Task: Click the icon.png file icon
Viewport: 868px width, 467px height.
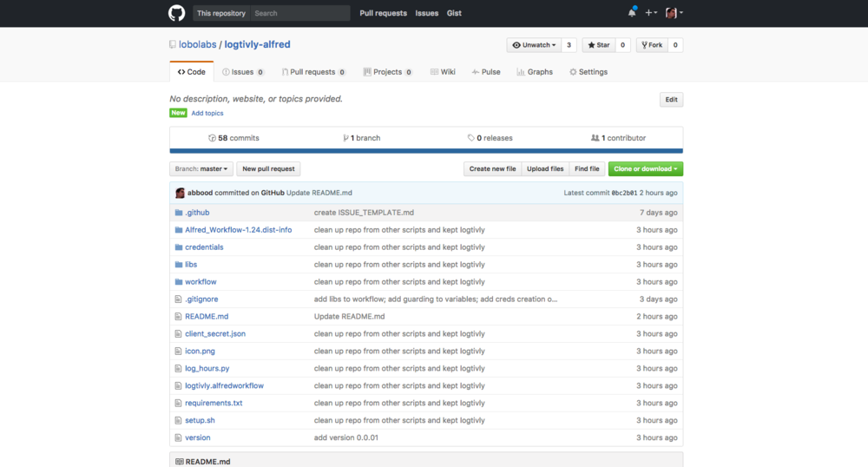Action: (x=178, y=351)
